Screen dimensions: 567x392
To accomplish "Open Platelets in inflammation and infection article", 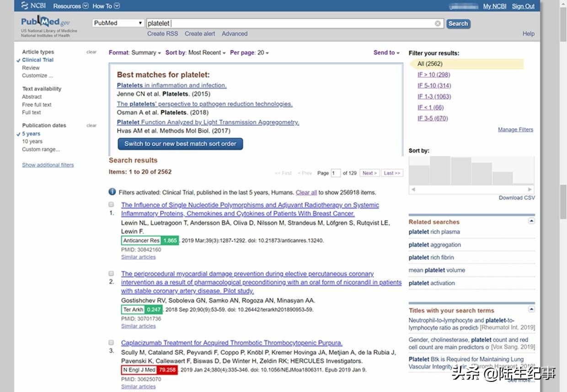I will pos(171,86).
